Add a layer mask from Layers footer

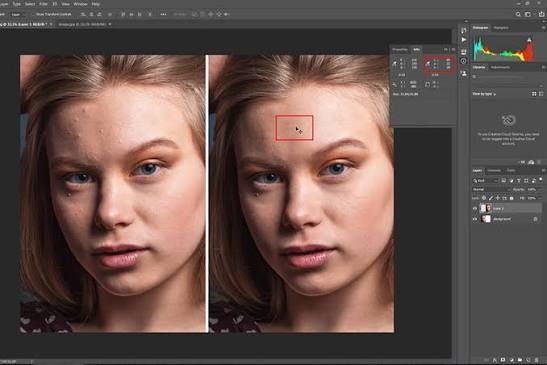pos(503,360)
